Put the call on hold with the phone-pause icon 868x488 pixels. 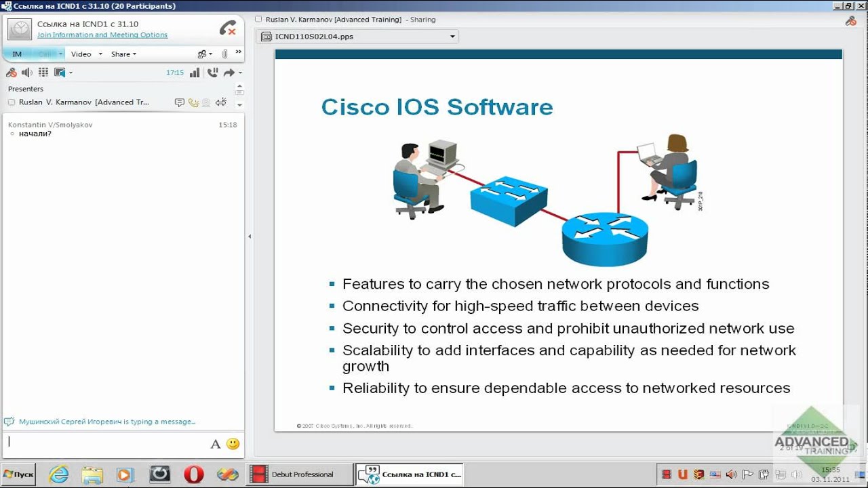tap(212, 73)
